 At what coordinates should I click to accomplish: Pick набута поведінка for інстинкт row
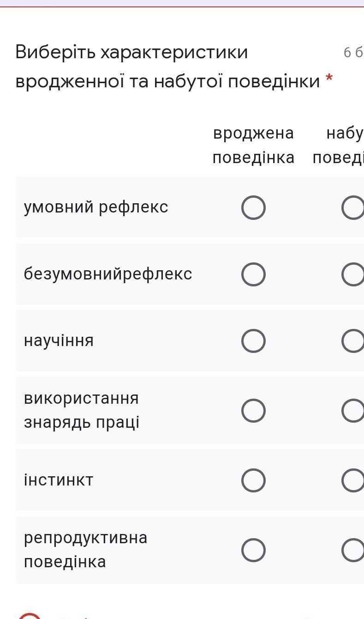click(x=353, y=480)
